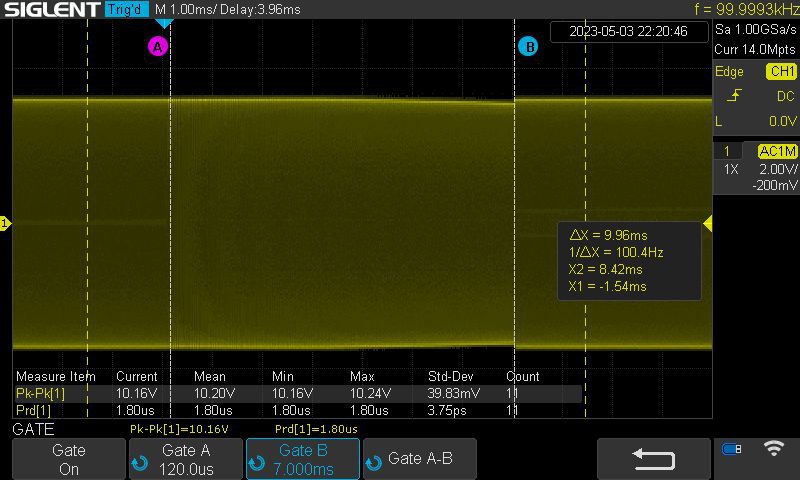Screen dimensions: 800x480
Task: Click the Gate B rotary knob icon
Action: 257,463
